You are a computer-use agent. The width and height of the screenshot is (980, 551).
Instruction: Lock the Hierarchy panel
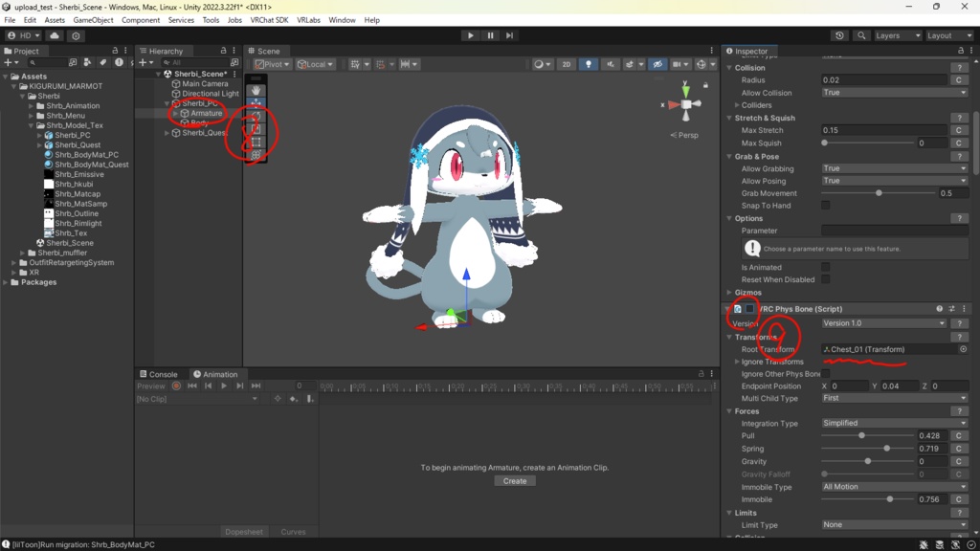[x=223, y=51]
